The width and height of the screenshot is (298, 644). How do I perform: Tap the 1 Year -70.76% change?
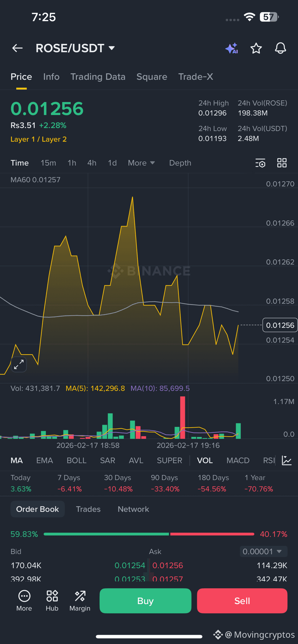click(259, 483)
